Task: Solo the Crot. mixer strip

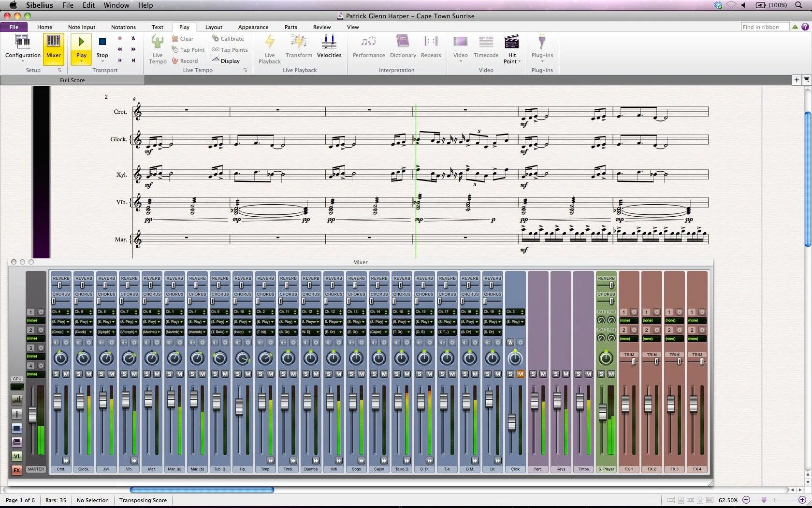Action: tap(56, 374)
